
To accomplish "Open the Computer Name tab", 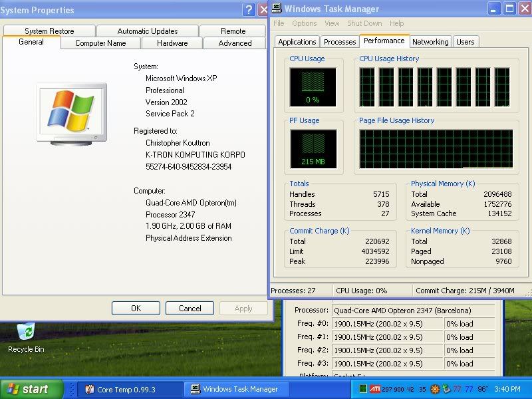I will [100, 43].
